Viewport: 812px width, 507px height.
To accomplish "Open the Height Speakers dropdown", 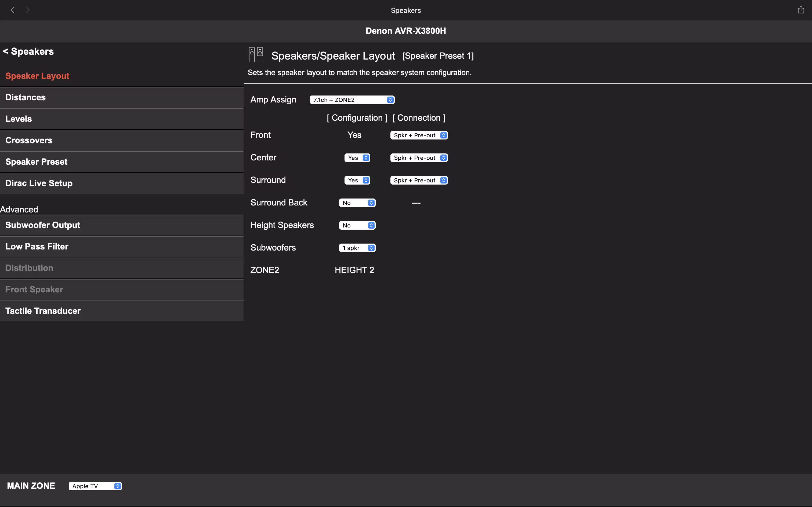I will pos(357,225).
